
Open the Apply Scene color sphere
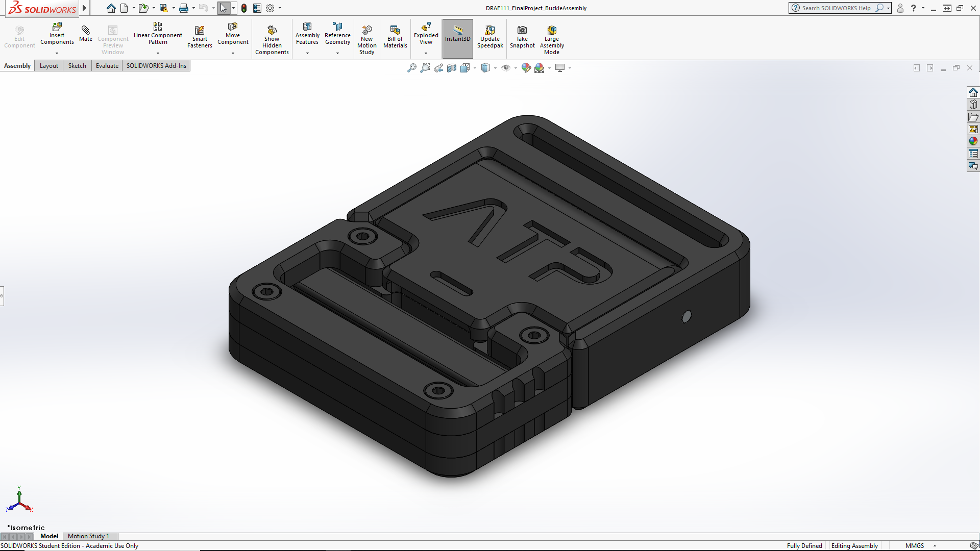tap(541, 67)
